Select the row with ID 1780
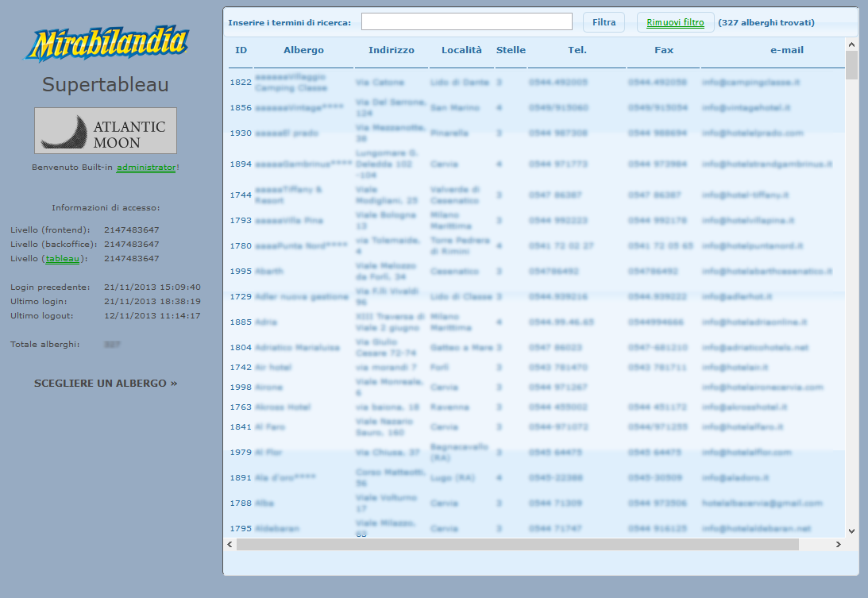Image resolution: width=868 pixels, height=598 pixels. click(x=536, y=246)
